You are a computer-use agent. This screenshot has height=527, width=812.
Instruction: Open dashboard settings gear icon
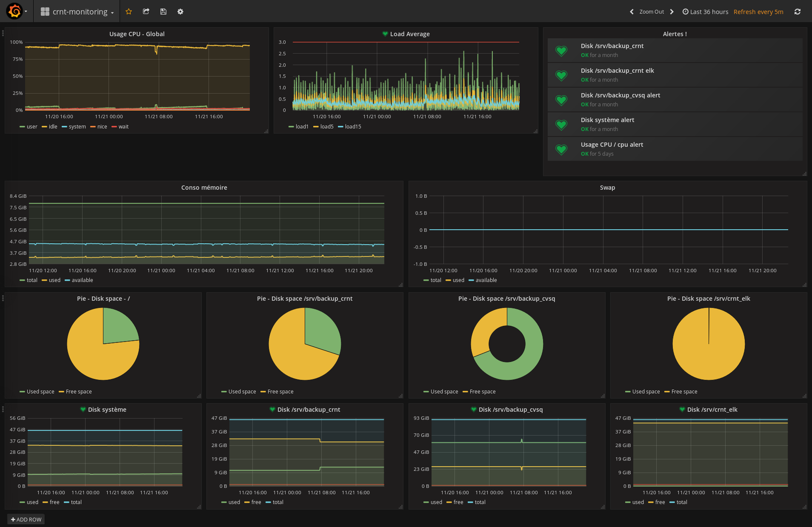pyautogui.click(x=180, y=11)
